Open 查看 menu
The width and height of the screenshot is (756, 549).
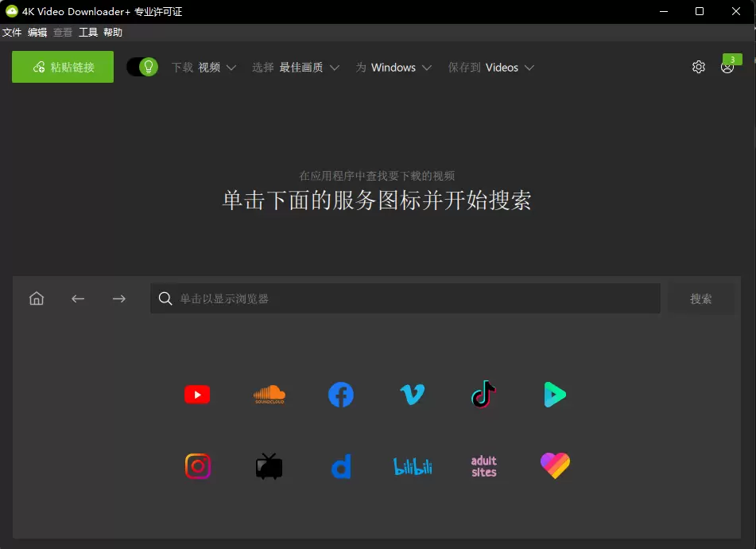pyautogui.click(x=63, y=33)
